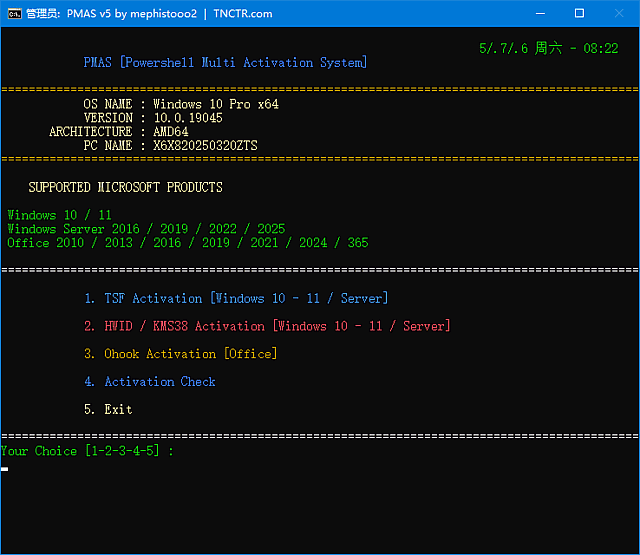Image resolution: width=640 pixels, height=555 pixels.
Task: Maximize the PMAS console window
Action: 579,13
